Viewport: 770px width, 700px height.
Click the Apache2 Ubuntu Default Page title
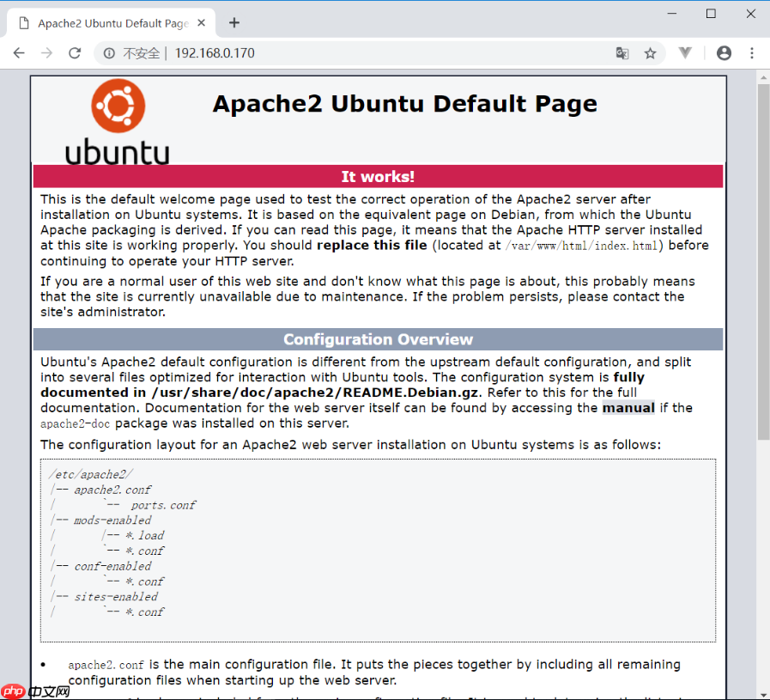pos(404,104)
